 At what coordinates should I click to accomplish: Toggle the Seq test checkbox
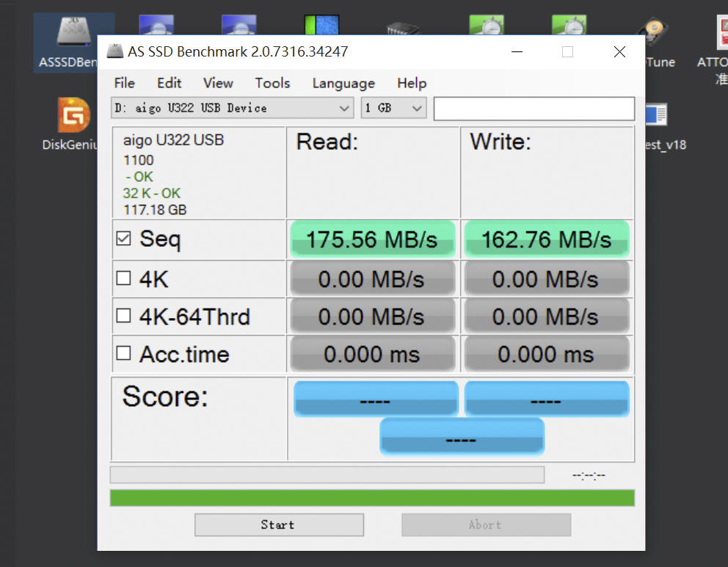coord(123,239)
